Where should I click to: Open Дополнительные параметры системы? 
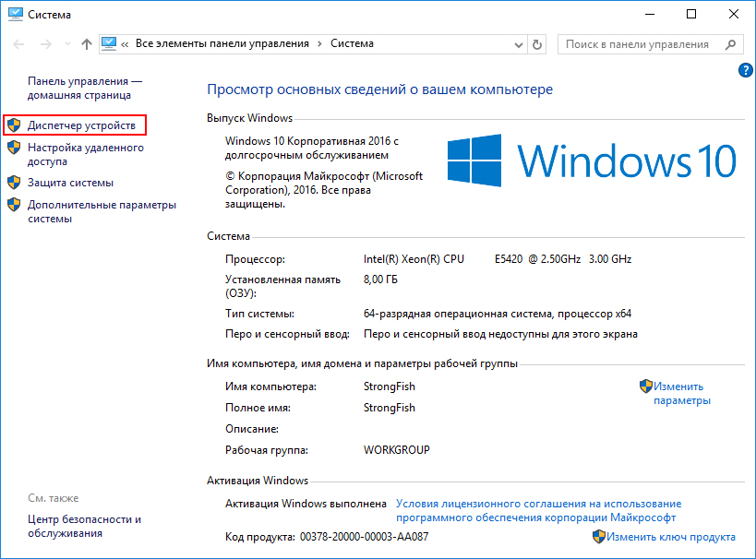[x=102, y=211]
